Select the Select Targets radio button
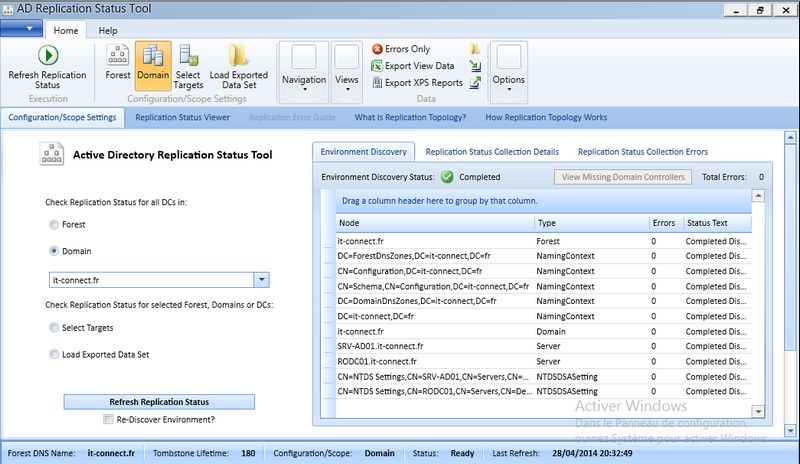This screenshot has height=464, width=800. (54, 328)
